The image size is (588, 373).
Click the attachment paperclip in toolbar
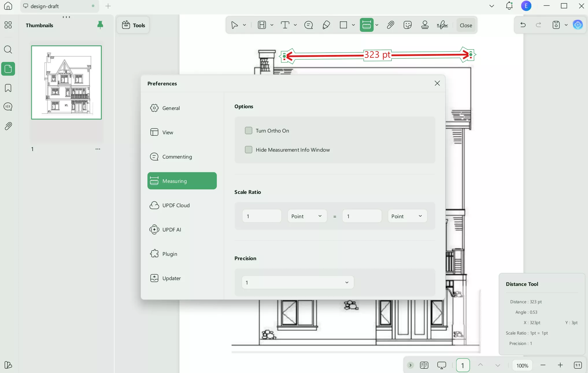coord(390,25)
